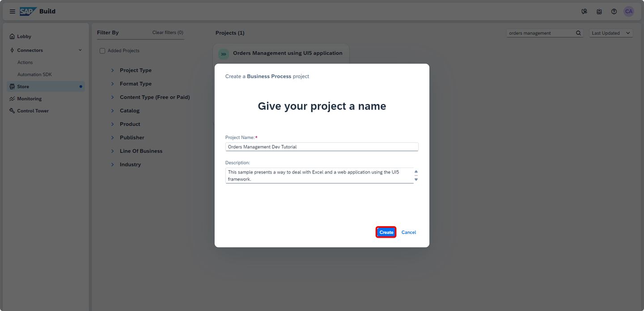This screenshot has width=644, height=311.
Task: Click the Create button
Action: pyautogui.click(x=386, y=232)
